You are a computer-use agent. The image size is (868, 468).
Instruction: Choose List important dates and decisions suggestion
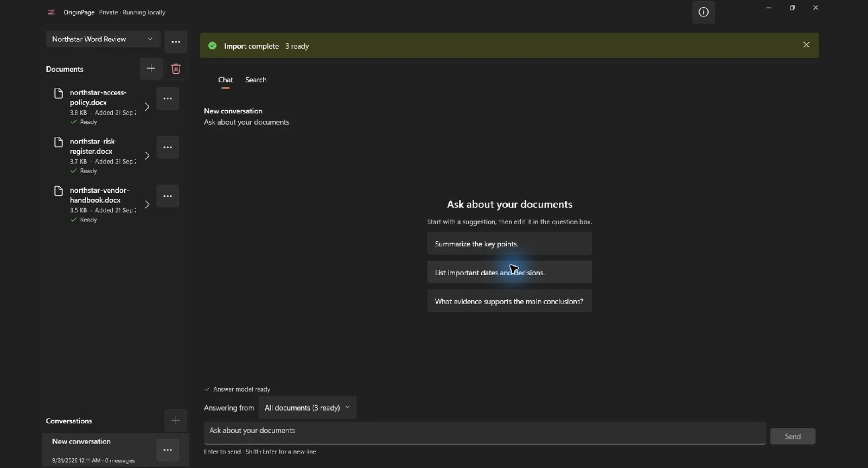509,273
